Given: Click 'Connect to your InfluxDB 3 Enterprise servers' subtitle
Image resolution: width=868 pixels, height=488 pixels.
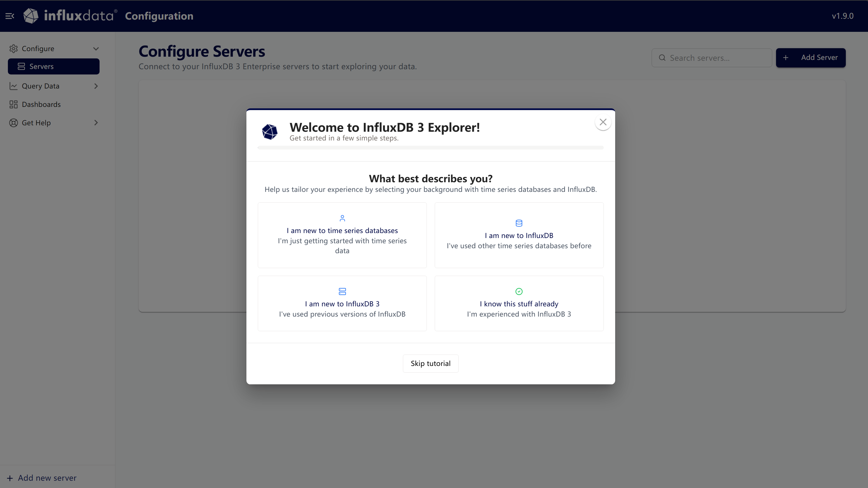Looking at the screenshot, I should (278, 66).
